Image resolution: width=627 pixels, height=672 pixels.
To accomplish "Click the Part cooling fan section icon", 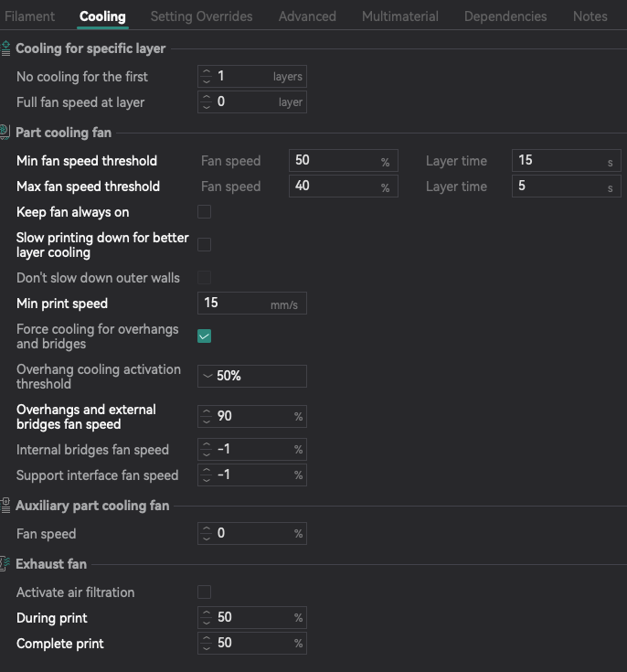I will point(5,132).
